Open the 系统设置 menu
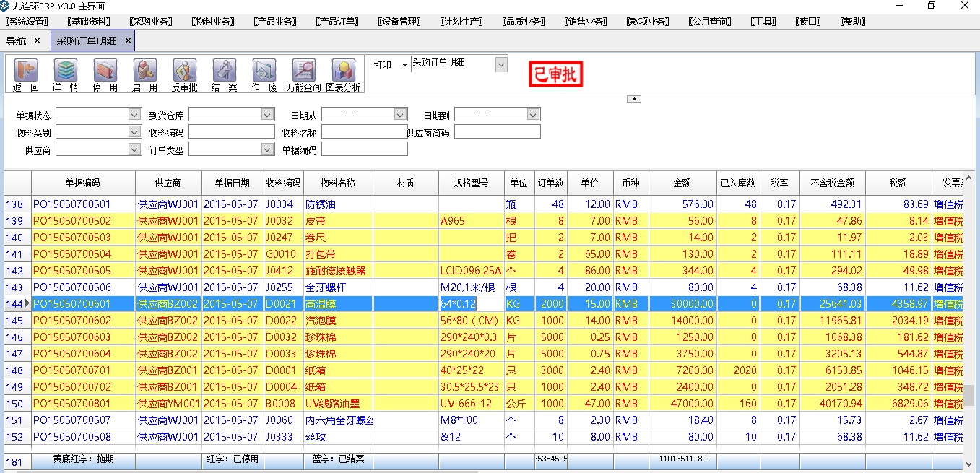 [27, 22]
